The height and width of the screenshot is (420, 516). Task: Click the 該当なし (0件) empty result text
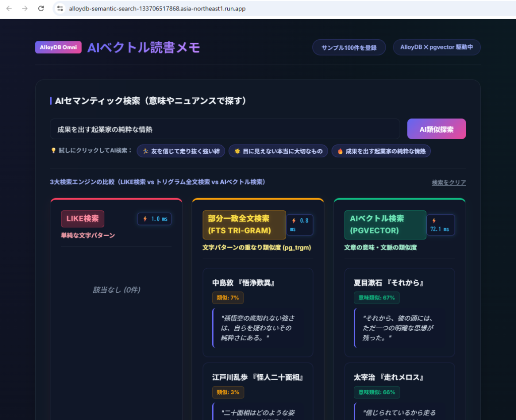[x=116, y=289]
